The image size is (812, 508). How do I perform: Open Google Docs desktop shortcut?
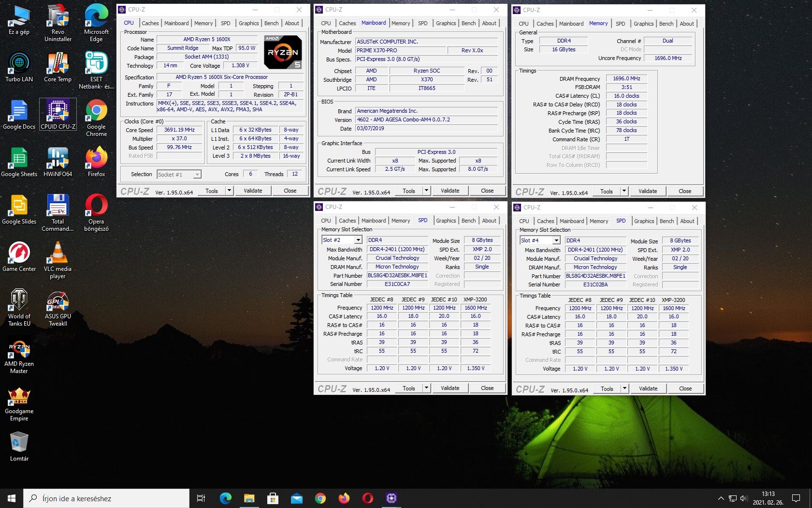[x=19, y=115]
